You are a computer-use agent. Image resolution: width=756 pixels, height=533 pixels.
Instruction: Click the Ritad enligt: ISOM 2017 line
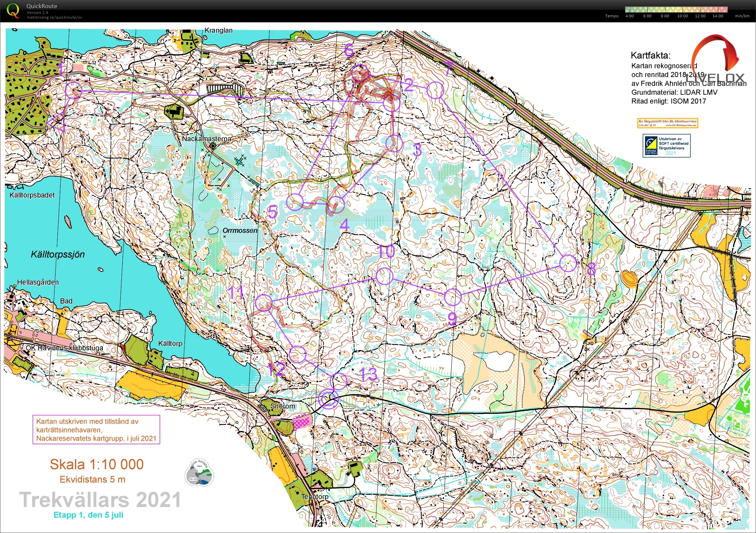[x=668, y=101]
